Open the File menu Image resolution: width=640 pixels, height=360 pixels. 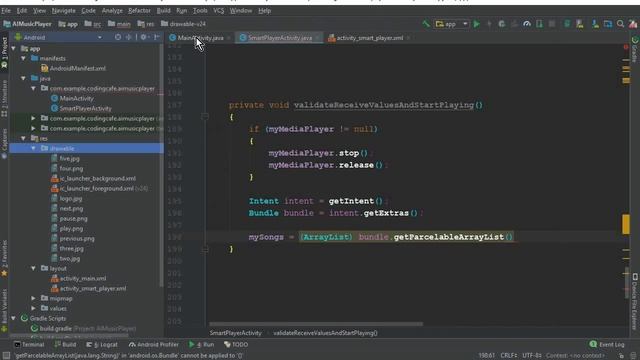(6, 11)
